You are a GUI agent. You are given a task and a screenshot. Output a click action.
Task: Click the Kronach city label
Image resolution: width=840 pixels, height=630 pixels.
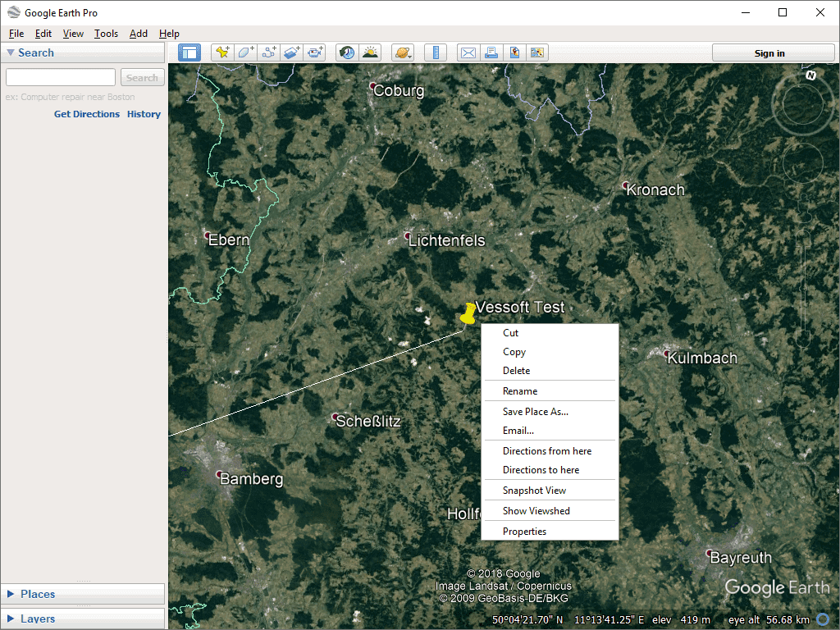tap(655, 189)
